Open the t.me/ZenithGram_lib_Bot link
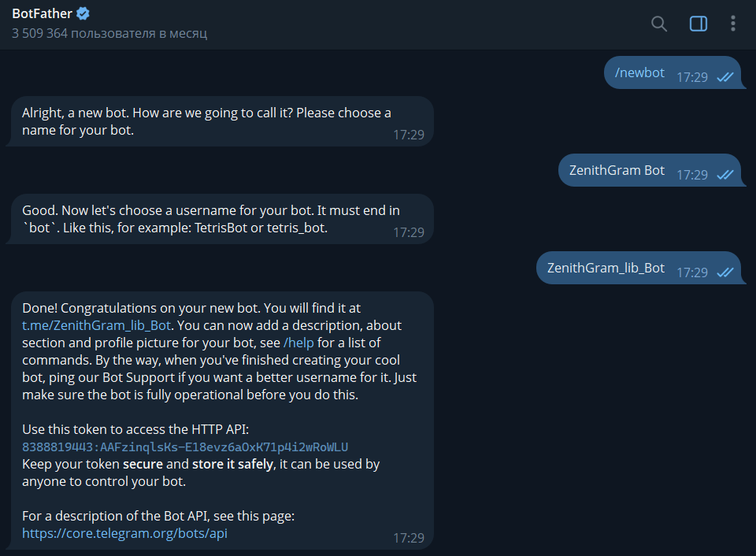This screenshot has width=756, height=556. pos(97,325)
